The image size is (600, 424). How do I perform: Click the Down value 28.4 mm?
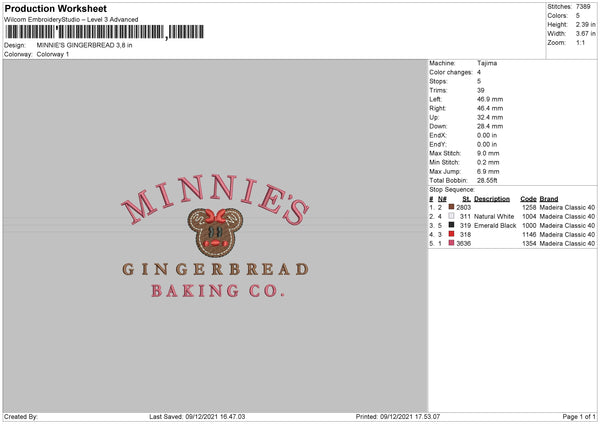490,126
